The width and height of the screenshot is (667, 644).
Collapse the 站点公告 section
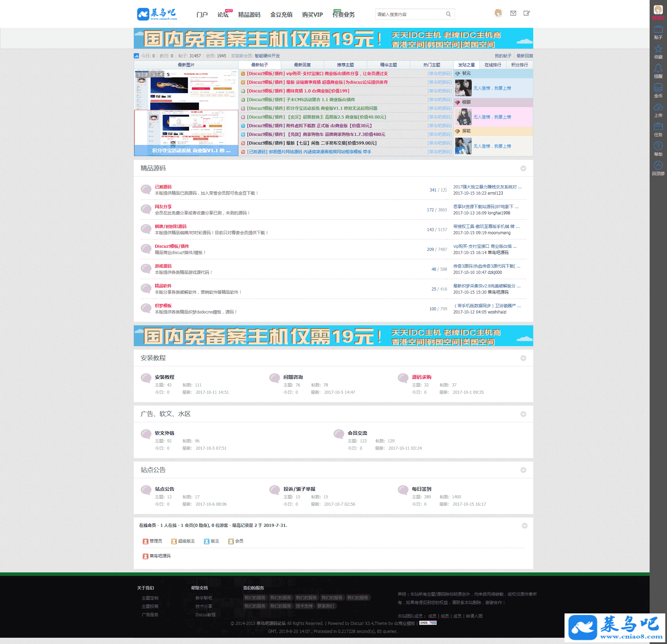tap(523, 470)
